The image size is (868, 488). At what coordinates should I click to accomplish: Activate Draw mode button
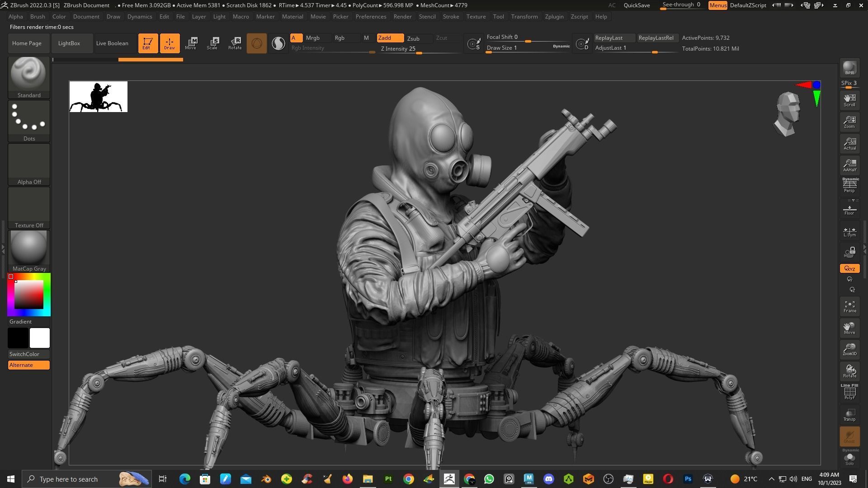point(170,43)
